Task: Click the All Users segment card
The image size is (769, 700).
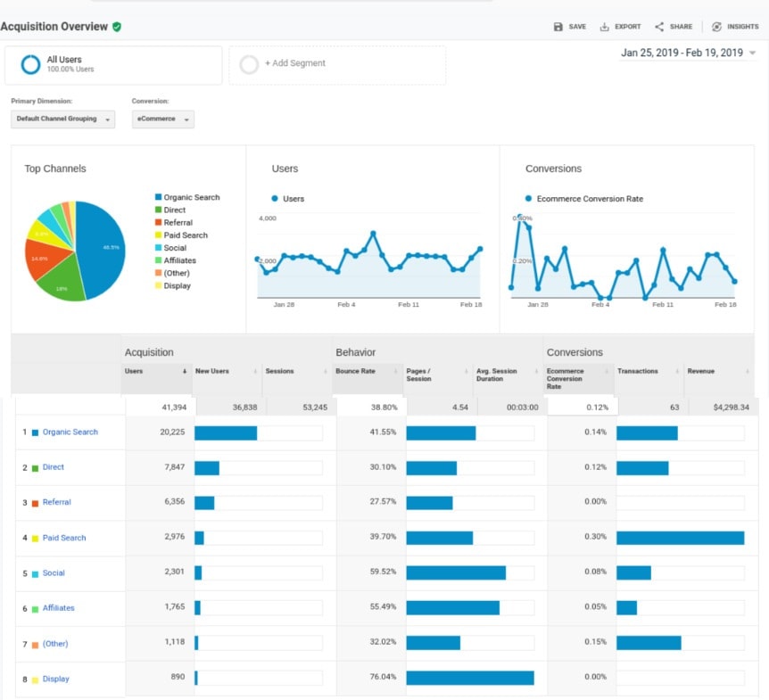Action: 113,65
